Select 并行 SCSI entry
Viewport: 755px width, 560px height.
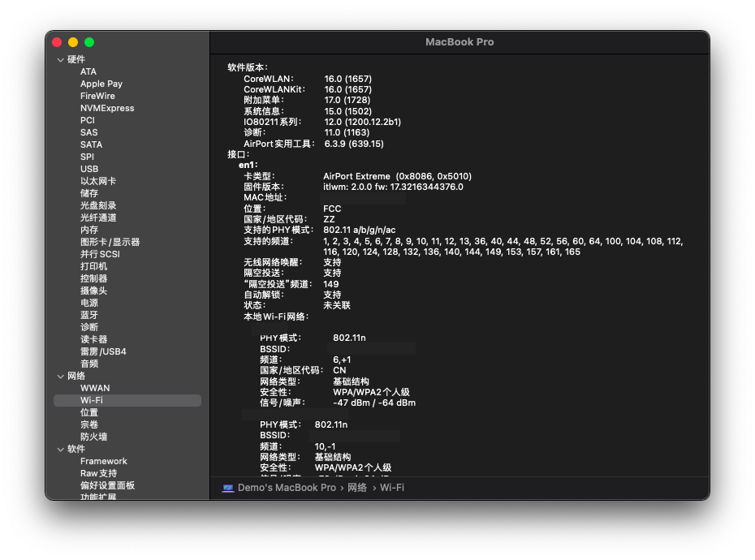tap(100, 254)
